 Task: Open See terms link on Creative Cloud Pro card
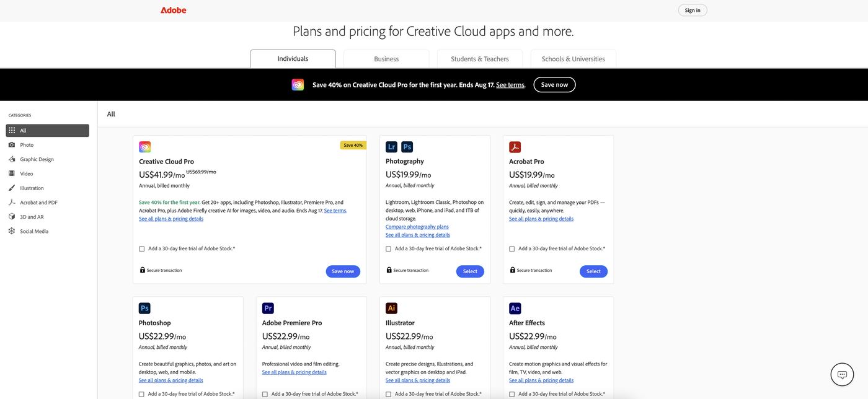pyautogui.click(x=335, y=211)
